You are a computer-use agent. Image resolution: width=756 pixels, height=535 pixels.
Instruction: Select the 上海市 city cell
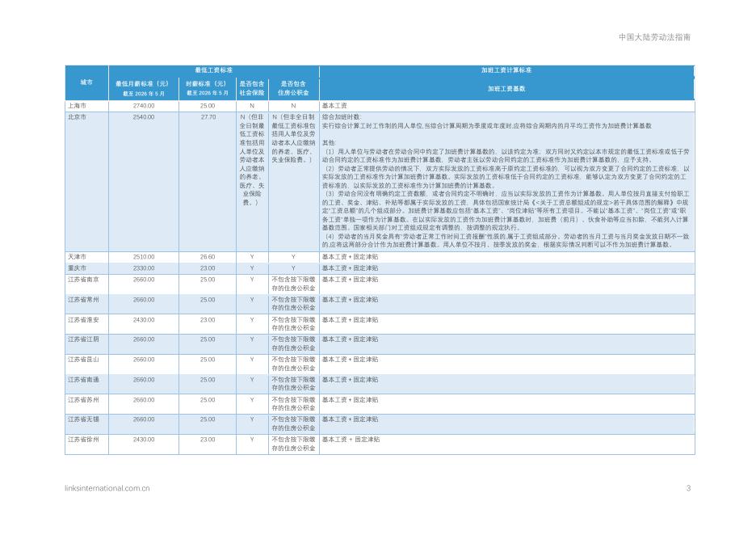(x=78, y=106)
